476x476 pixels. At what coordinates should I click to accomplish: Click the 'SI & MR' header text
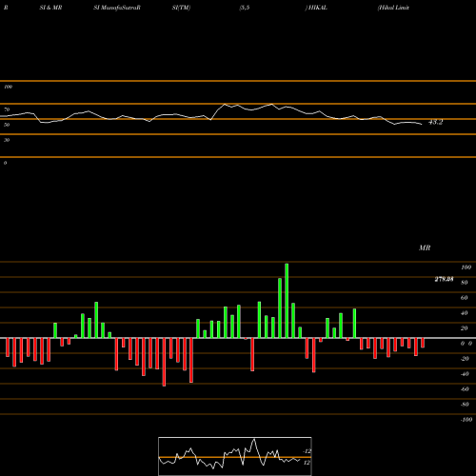click(x=50, y=8)
